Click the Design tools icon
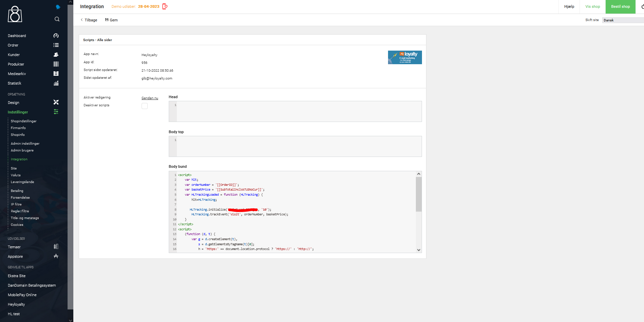Screen dimensions: 644x322 (x=56, y=102)
